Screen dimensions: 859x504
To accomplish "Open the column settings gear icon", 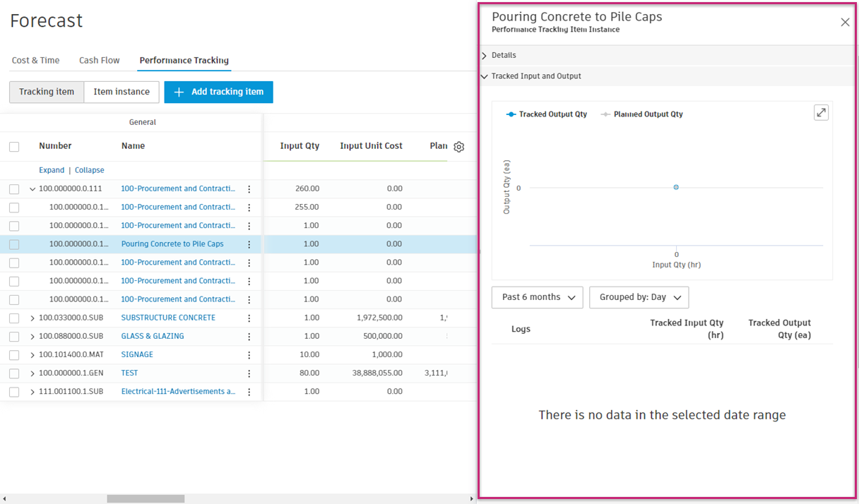I will click(458, 147).
